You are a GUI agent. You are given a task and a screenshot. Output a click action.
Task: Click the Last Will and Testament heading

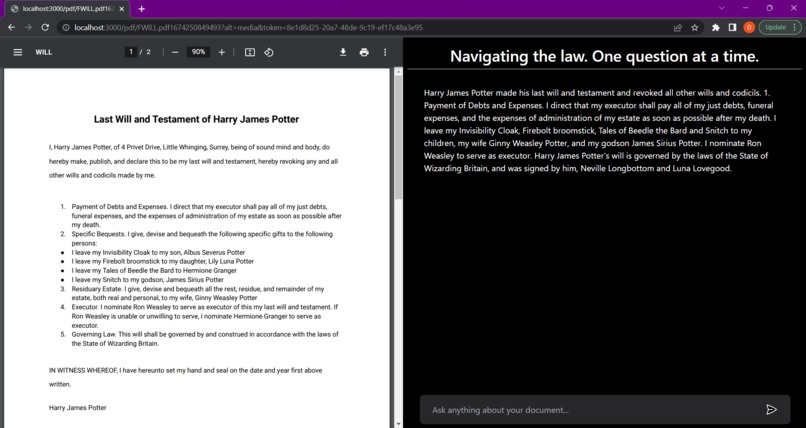[196, 119]
